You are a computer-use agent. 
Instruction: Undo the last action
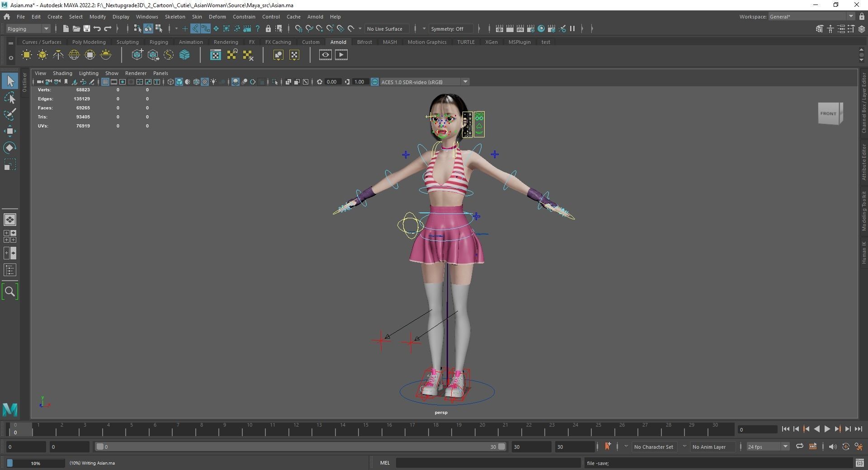pos(97,28)
